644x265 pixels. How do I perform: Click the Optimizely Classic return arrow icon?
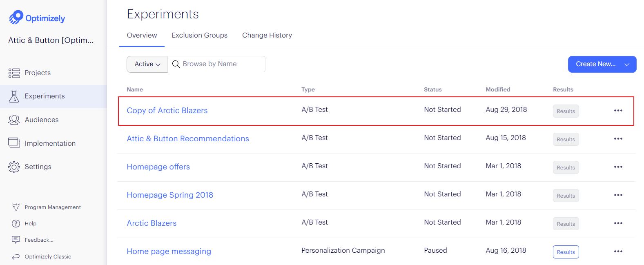tap(16, 256)
